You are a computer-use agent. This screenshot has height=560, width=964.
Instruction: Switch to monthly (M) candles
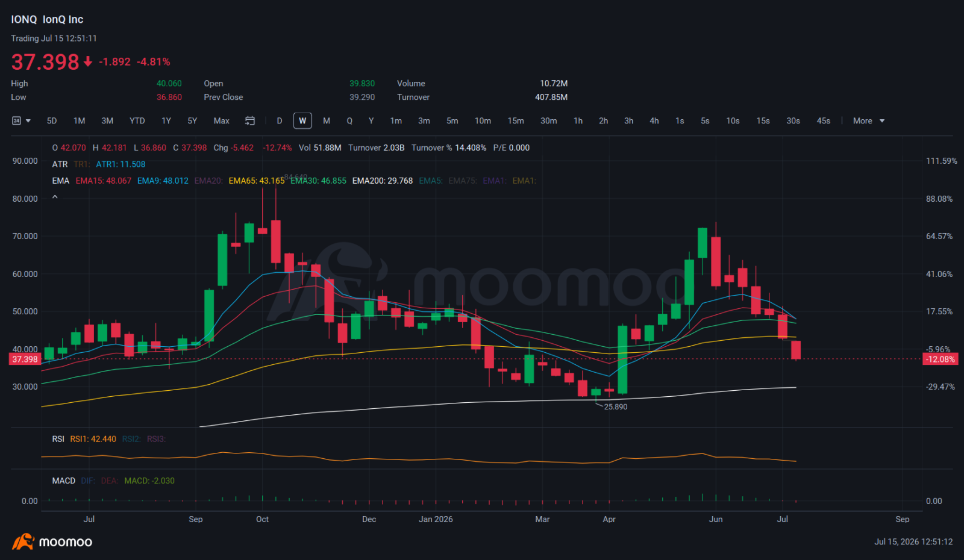point(327,121)
